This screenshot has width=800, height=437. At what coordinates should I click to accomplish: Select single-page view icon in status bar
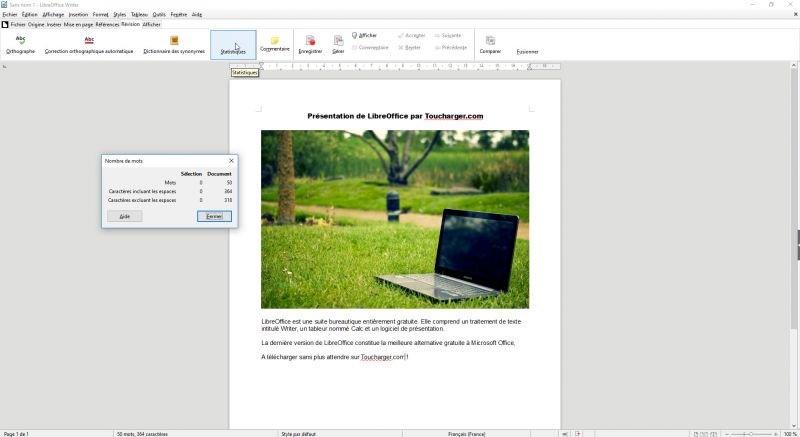[695, 434]
